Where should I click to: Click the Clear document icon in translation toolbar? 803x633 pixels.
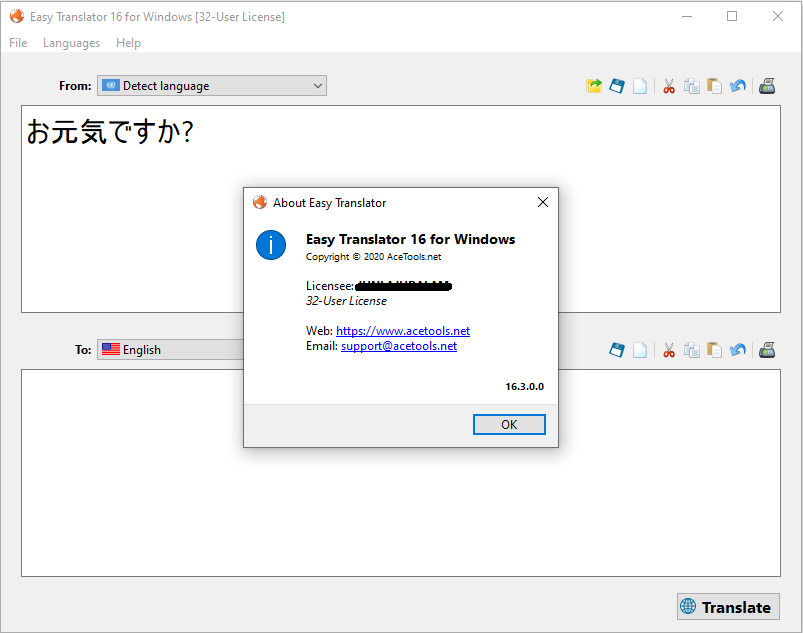(640, 350)
